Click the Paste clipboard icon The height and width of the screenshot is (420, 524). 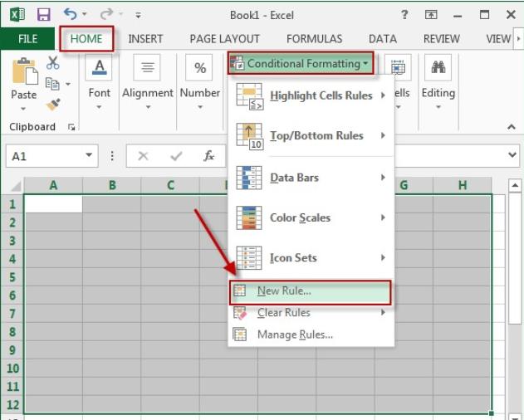[25, 71]
